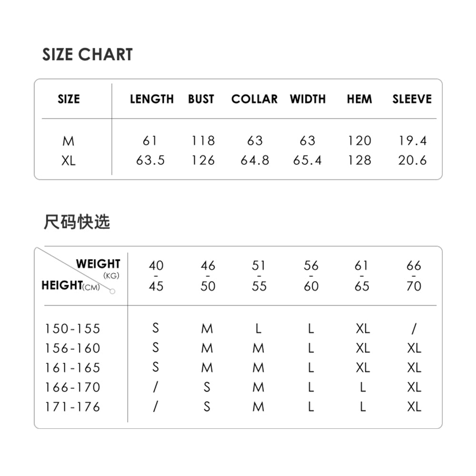Select the 40-45 weight range header
The image size is (476, 476).
156,276
